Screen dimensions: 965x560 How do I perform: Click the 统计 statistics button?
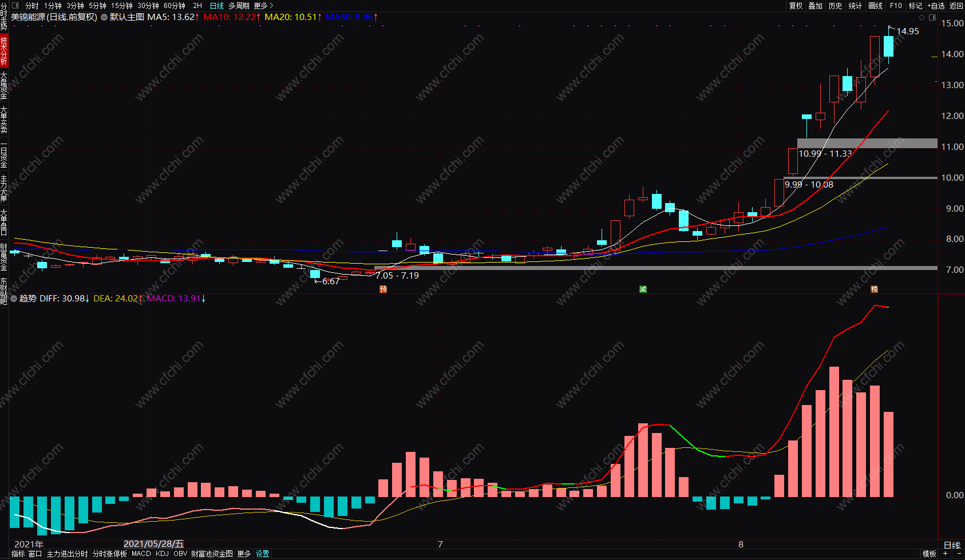point(855,6)
